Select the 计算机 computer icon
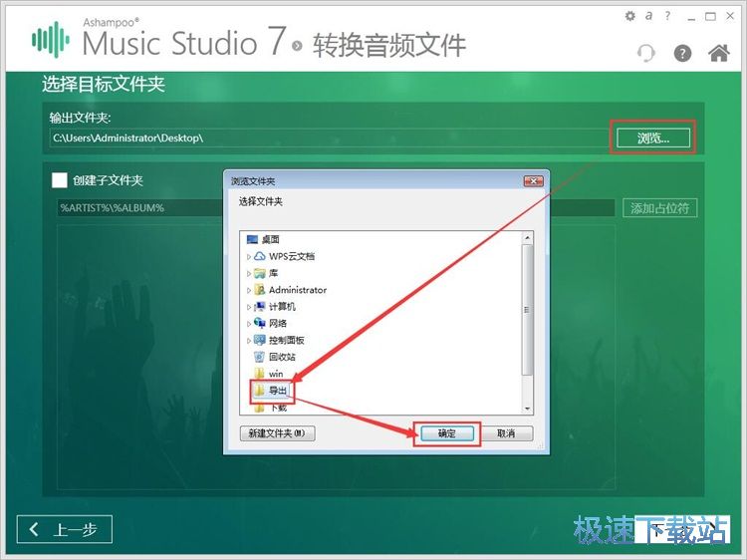This screenshot has width=747, height=560. (260, 307)
